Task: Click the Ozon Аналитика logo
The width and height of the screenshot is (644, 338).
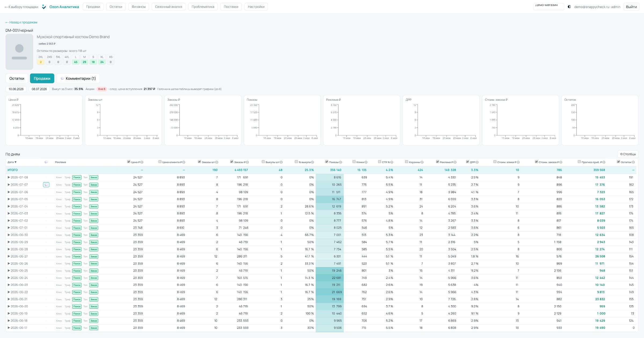Action: pos(60,7)
